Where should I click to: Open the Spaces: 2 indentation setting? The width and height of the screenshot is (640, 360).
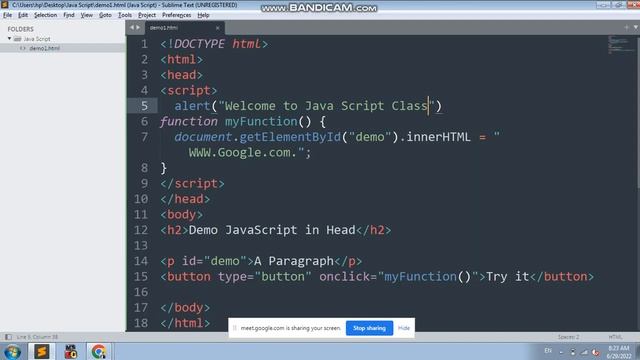coord(568,337)
